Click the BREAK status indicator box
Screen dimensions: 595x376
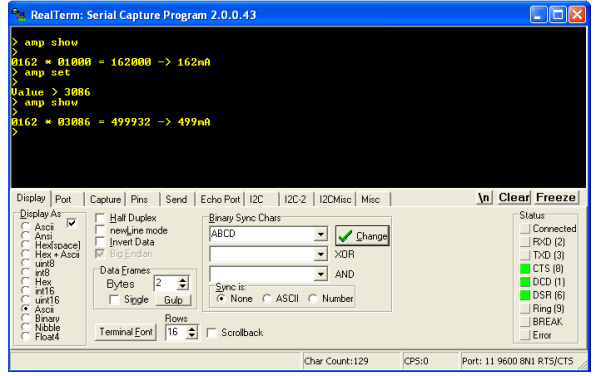pyautogui.click(x=525, y=322)
